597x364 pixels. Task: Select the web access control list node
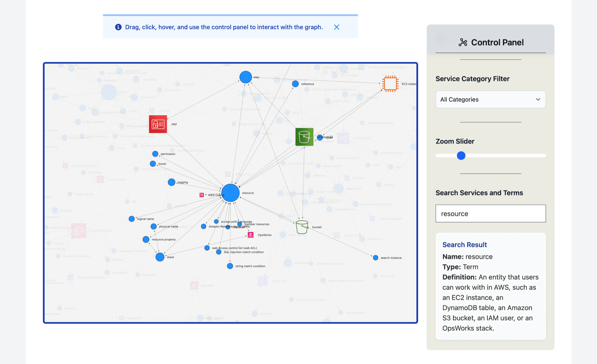tap(207, 248)
